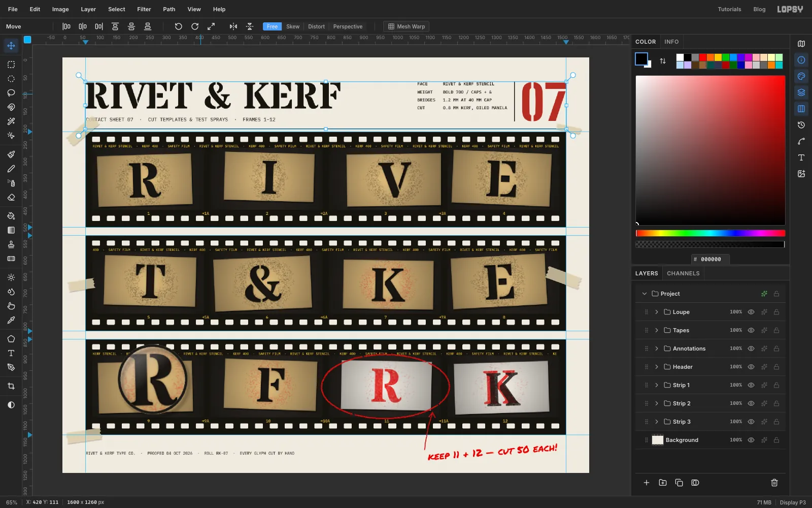
Task: Select the Polygon Shape tool
Action: tap(11, 339)
